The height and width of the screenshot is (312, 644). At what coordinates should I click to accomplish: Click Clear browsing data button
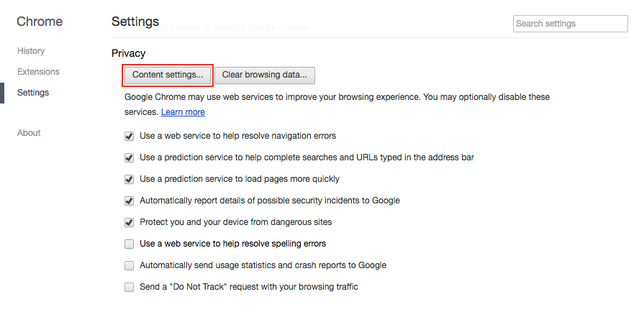(x=265, y=75)
